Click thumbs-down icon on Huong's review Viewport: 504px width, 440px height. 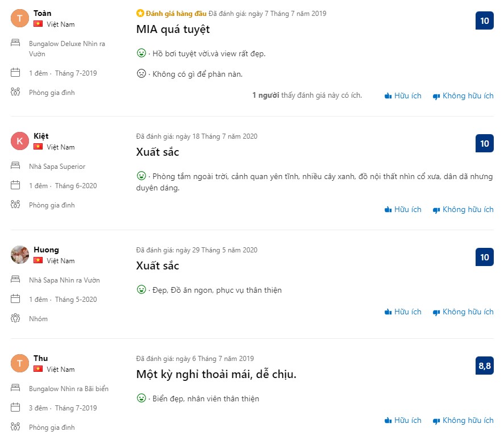pos(436,312)
